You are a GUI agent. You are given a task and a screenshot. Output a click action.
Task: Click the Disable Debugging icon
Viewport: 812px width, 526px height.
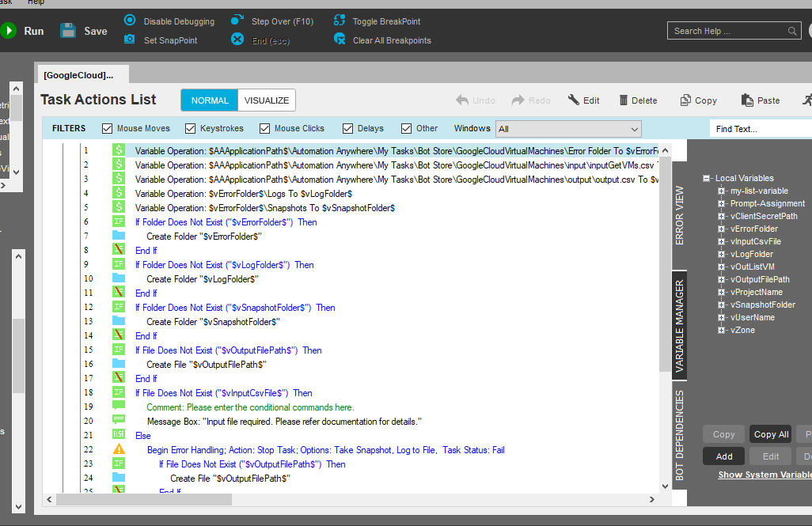coord(130,21)
